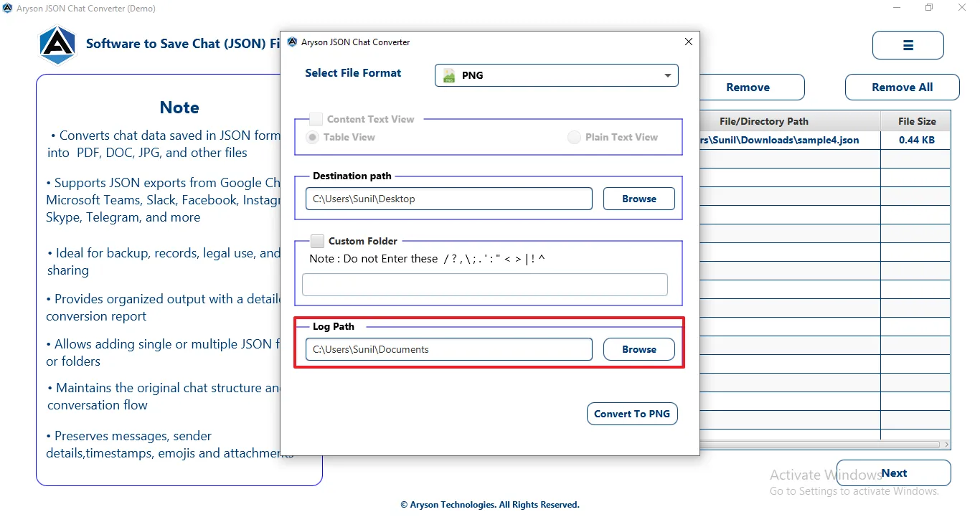The width and height of the screenshot is (980, 522).
Task: Click the Remove All button
Action: [903, 87]
